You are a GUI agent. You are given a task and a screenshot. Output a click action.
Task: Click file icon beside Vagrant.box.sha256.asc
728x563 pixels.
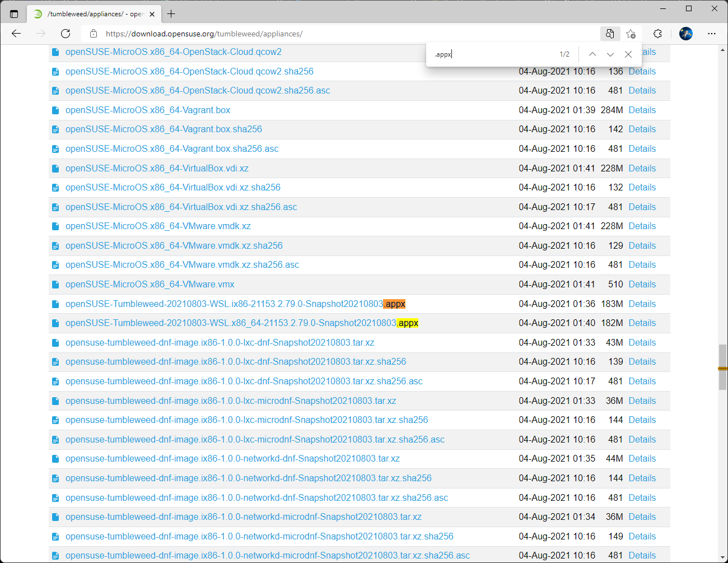(x=55, y=149)
